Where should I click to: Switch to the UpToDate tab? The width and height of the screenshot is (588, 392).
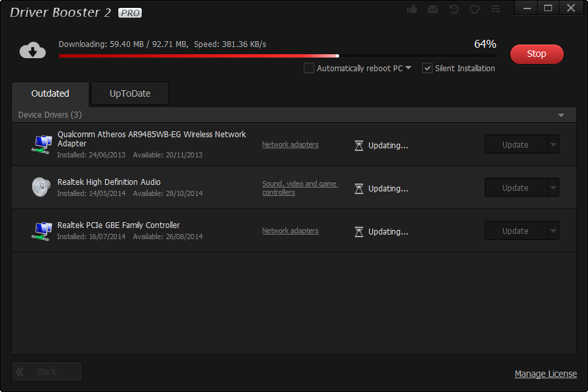tap(130, 93)
